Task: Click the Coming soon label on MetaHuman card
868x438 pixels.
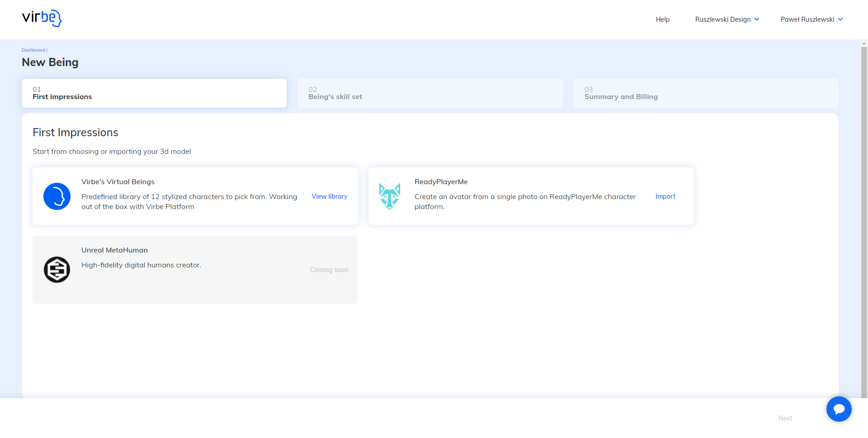Action: (x=329, y=270)
